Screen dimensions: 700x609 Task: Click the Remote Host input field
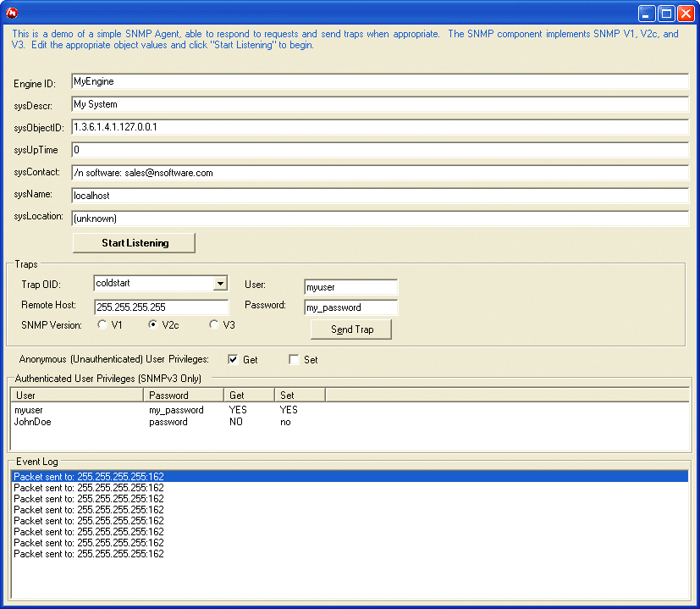coord(161,307)
